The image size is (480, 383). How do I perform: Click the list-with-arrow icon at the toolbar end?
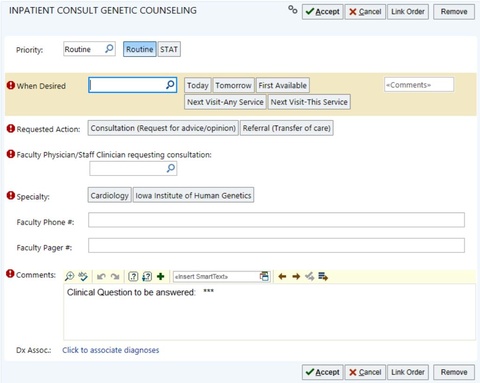point(323,276)
